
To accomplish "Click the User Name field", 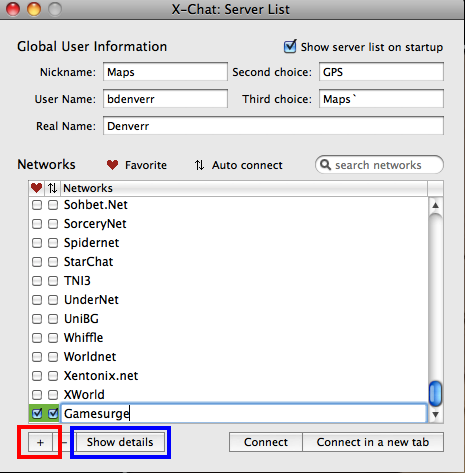I will tap(165, 99).
